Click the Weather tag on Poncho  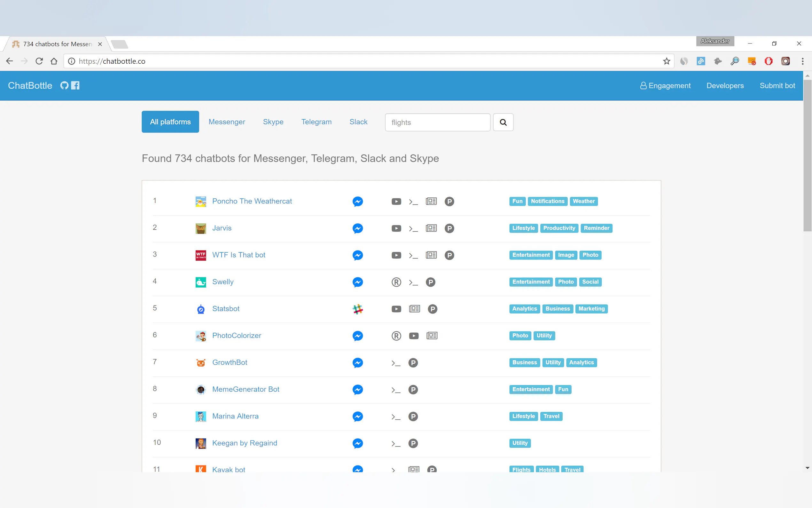(583, 201)
